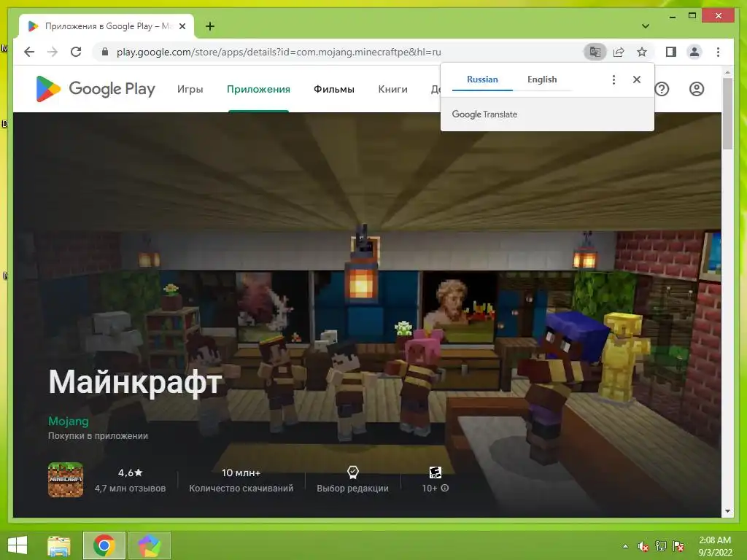Select the Приложения в Google Play tab

(x=107, y=26)
